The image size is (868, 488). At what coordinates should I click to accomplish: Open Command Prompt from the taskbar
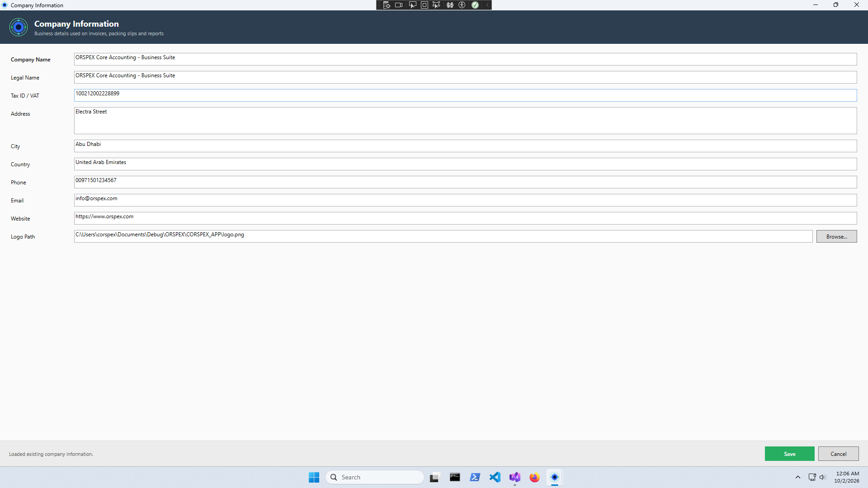tap(455, 477)
